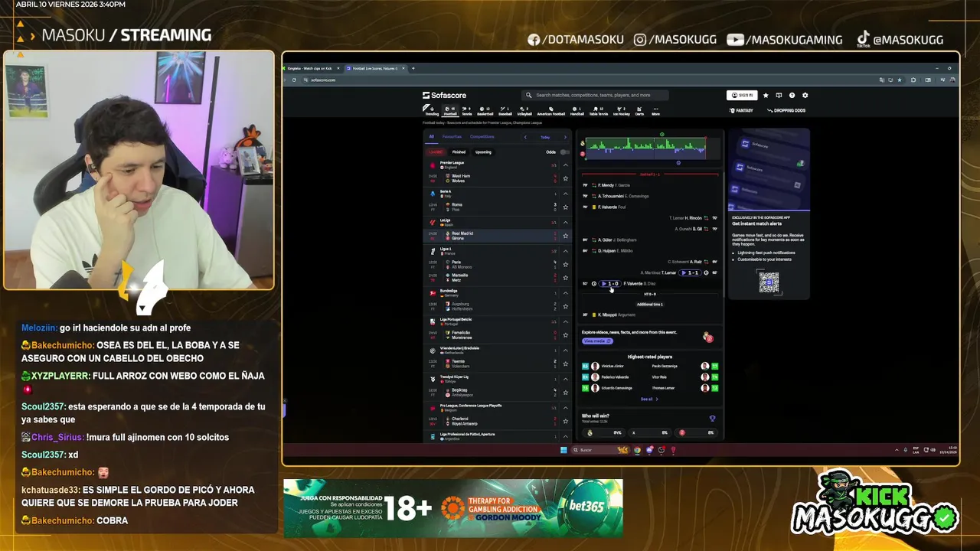Open the Fantasy link
The height and width of the screenshot is (551, 980).
click(742, 111)
